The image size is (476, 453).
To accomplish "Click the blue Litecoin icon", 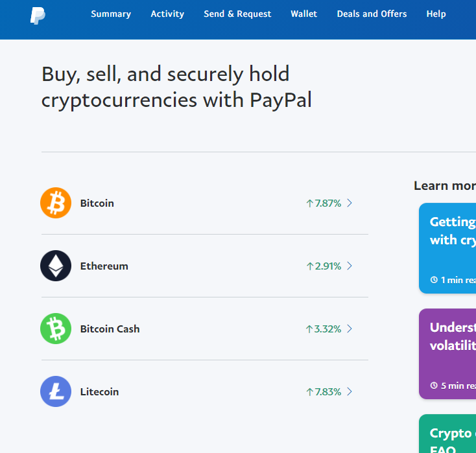I will (56, 391).
